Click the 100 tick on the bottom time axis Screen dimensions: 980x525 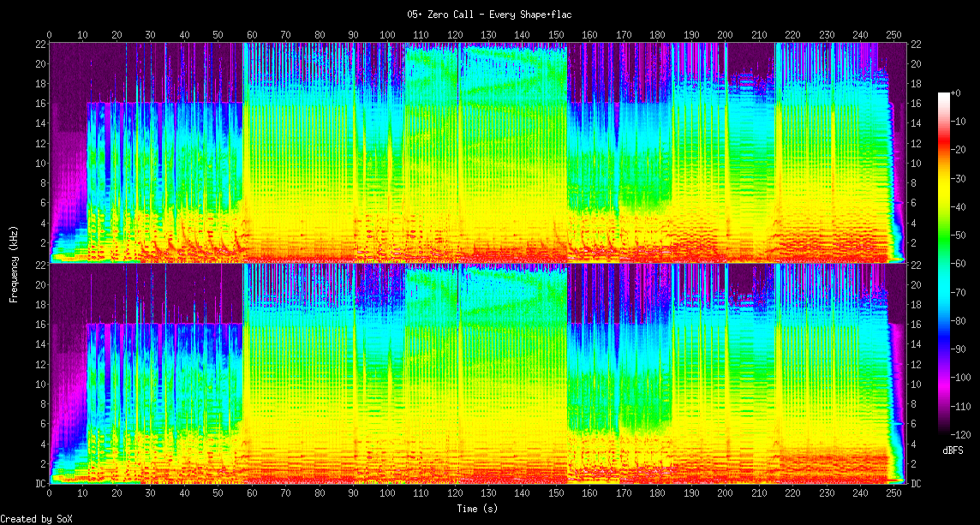387,494
